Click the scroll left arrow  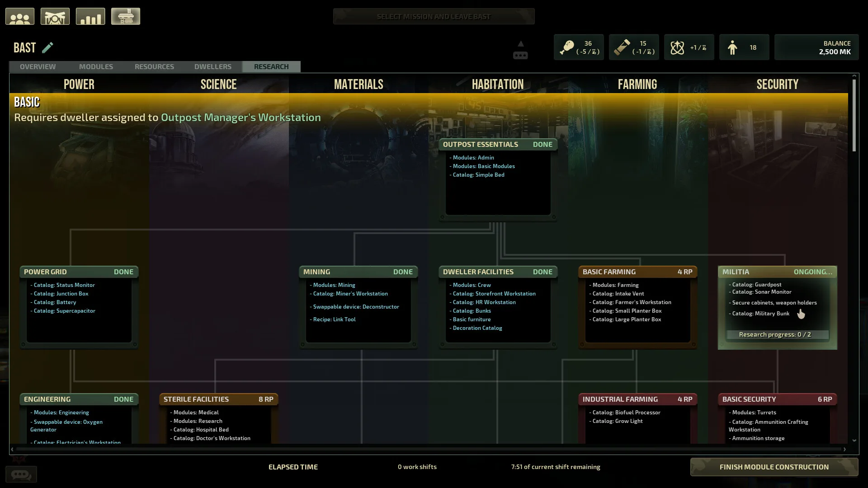(x=12, y=449)
